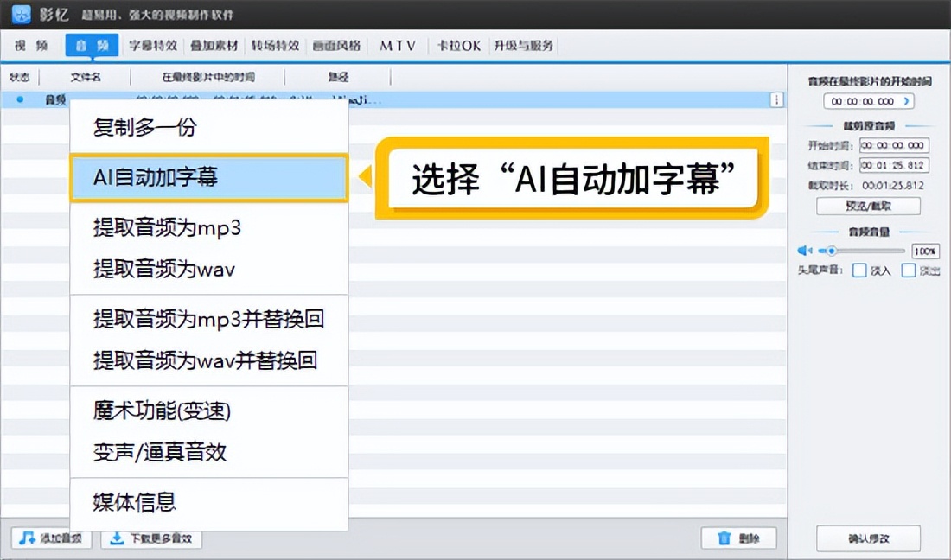Open the 升级与服务 menu

point(524,45)
